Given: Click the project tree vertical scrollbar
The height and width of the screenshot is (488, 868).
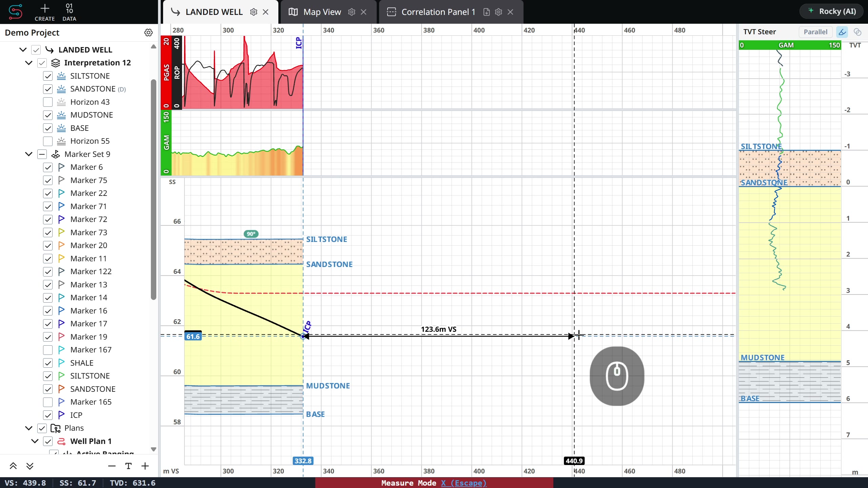Looking at the screenshot, I should [154, 190].
